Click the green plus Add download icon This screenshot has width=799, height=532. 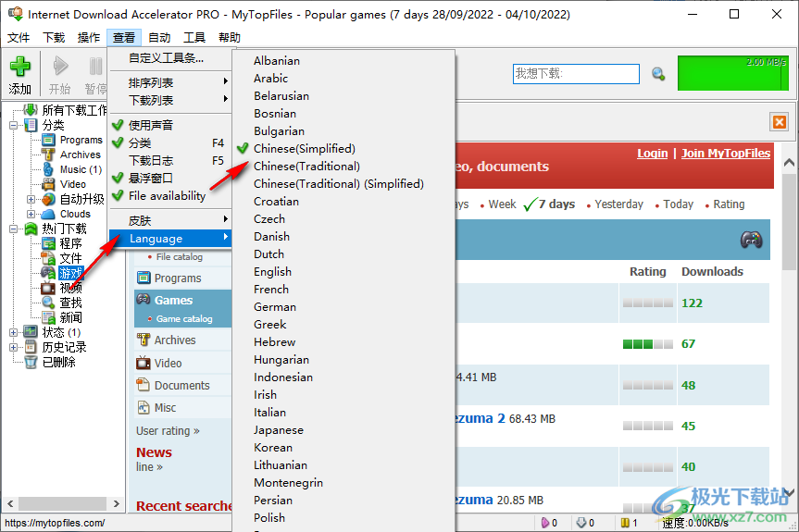(20, 67)
